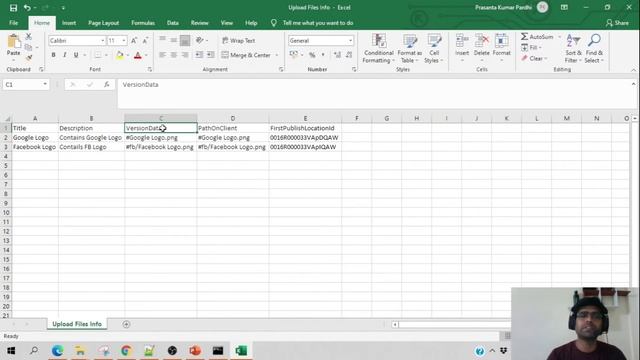Open Conditional Formatting menu
640x360 pixels.
[x=379, y=48]
